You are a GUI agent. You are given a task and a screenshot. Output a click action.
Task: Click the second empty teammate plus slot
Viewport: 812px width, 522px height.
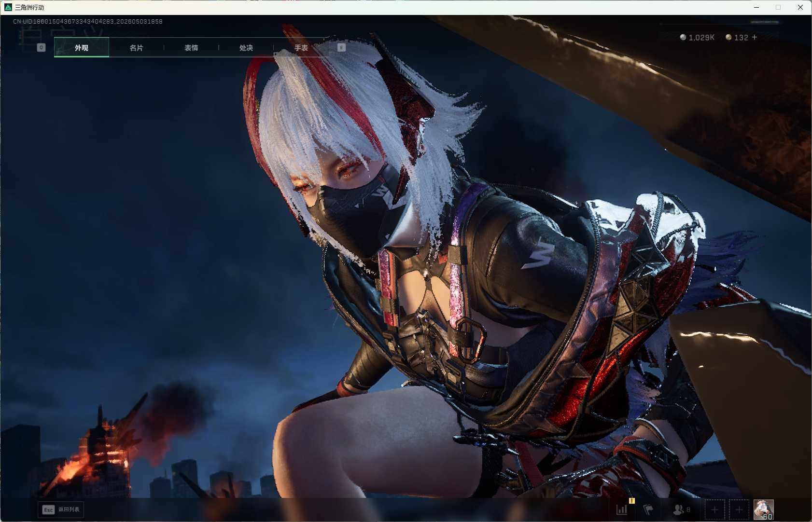[x=739, y=509]
